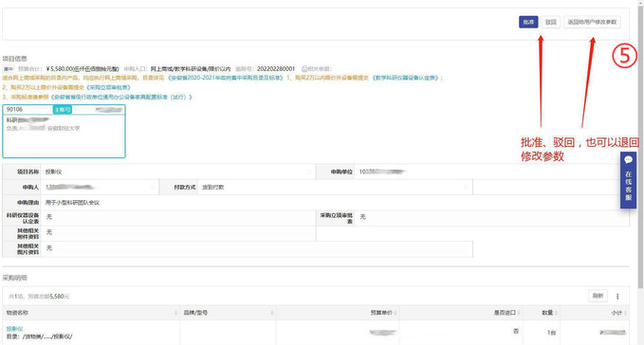
Task: Click the 集中 tag before 预算合计
Action: point(9,69)
